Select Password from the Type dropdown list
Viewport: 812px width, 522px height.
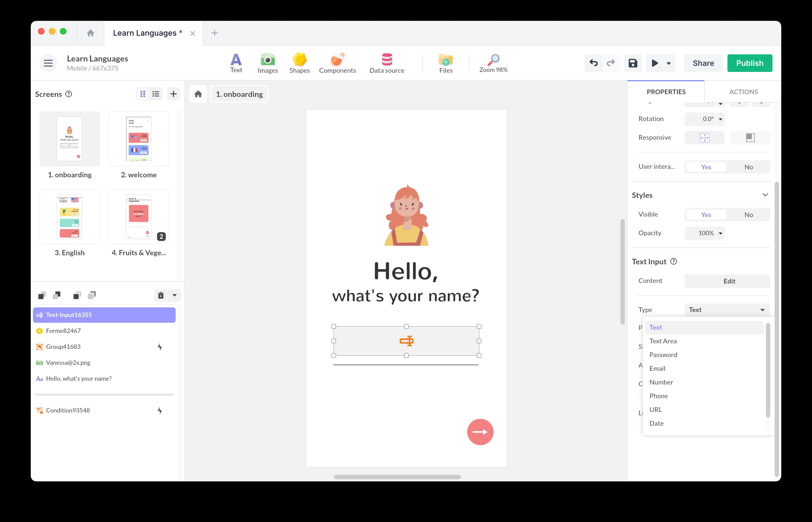coord(663,355)
